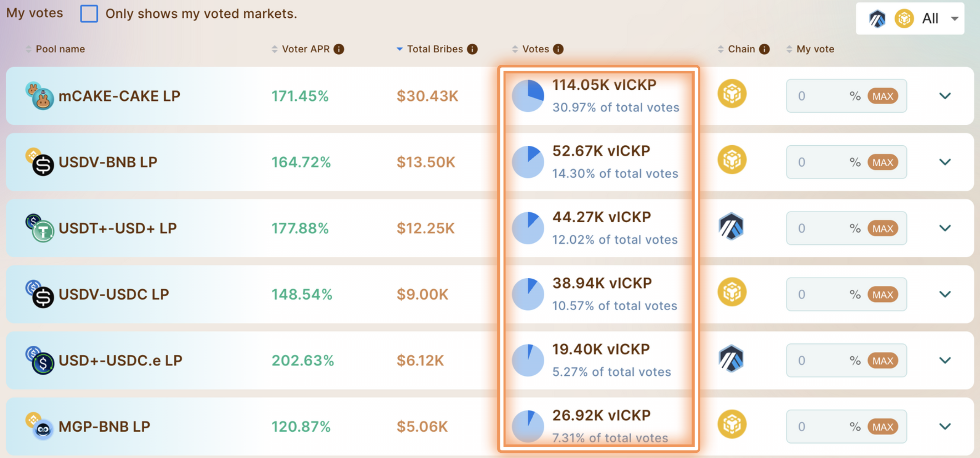Click the Votes column info icon
Screen dimensions: 980x458
coord(558,49)
